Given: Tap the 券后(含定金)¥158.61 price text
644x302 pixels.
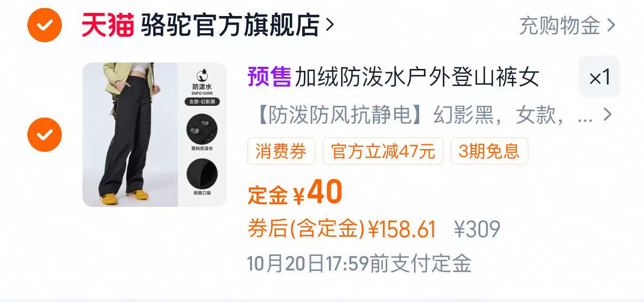Looking at the screenshot, I should point(342,229).
